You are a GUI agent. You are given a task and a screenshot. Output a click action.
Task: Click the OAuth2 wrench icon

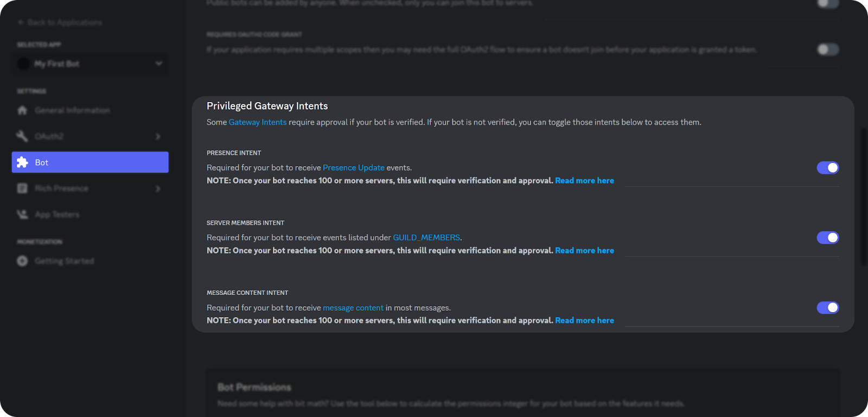pyautogui.click(x=22, y=136)
